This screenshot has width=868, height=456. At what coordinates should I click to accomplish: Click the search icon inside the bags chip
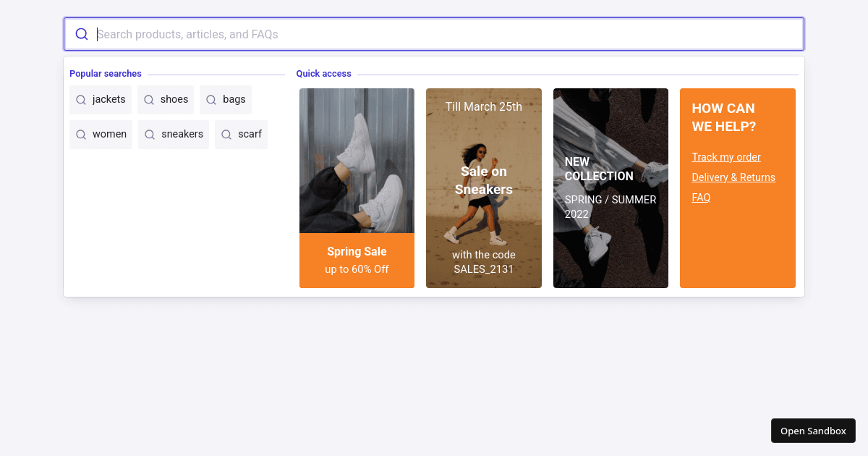[x=210, y=99]
